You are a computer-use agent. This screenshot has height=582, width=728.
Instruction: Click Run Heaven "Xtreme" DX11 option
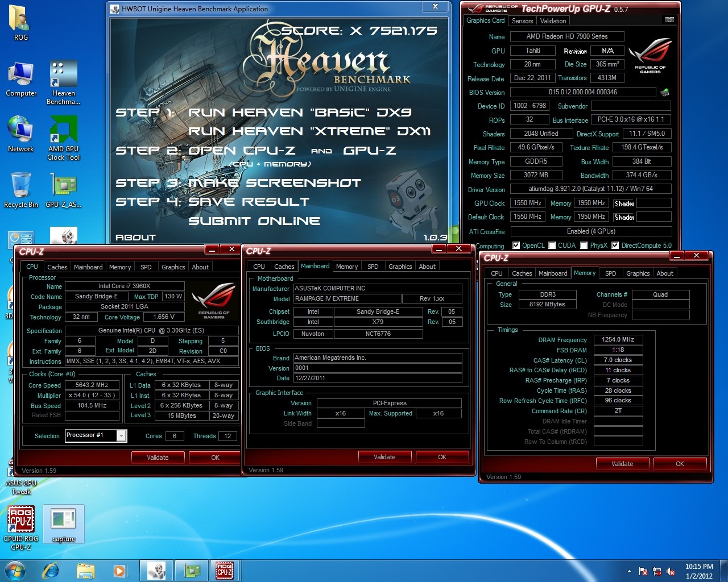tap(309, 131)
